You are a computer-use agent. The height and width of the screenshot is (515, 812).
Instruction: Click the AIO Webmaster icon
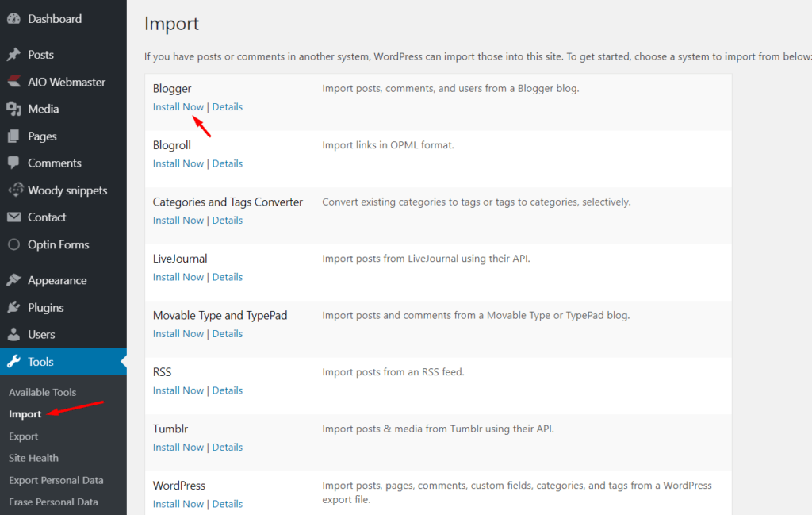click(x=13, y=82)
